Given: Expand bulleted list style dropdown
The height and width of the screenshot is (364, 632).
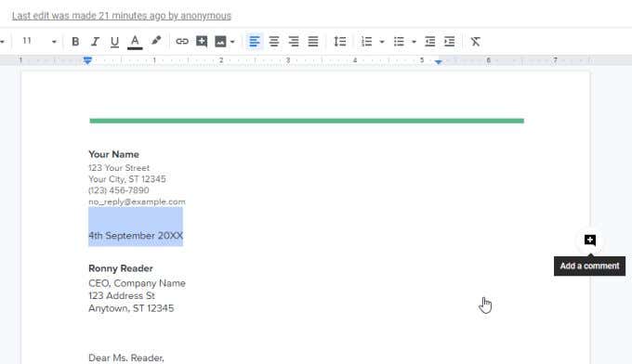Looking at the screenshot, I should (414, 42).
